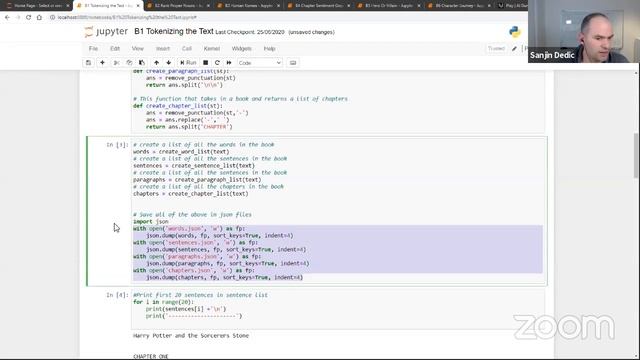Open the Help menu
The image size is (640, 360).
[269, 49]
